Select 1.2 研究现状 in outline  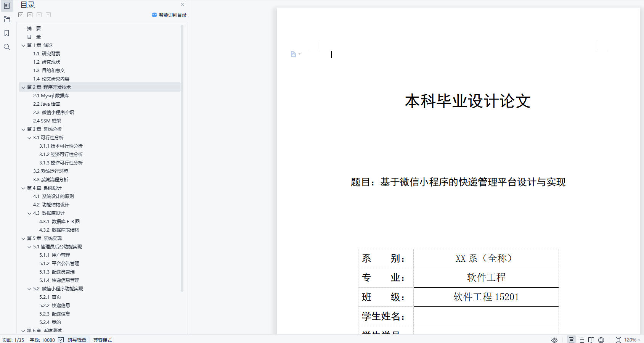[x=47, y=62]
